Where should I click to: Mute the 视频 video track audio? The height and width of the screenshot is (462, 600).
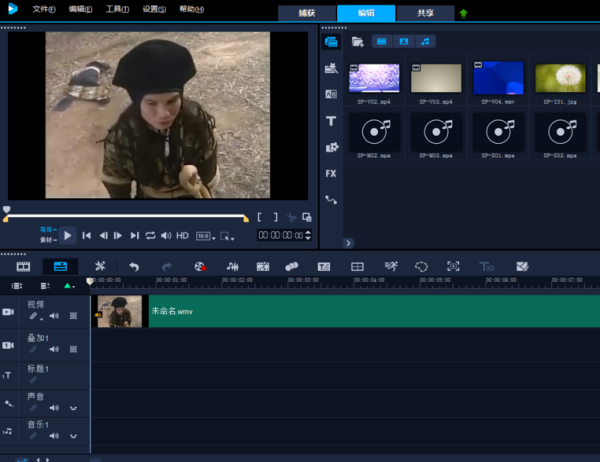point(54,316)
